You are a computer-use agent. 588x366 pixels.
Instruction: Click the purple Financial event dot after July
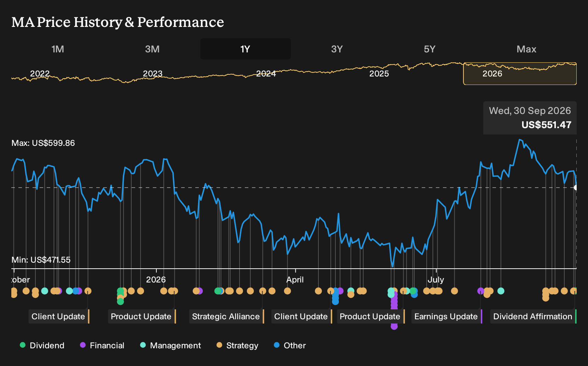point(480,291)
